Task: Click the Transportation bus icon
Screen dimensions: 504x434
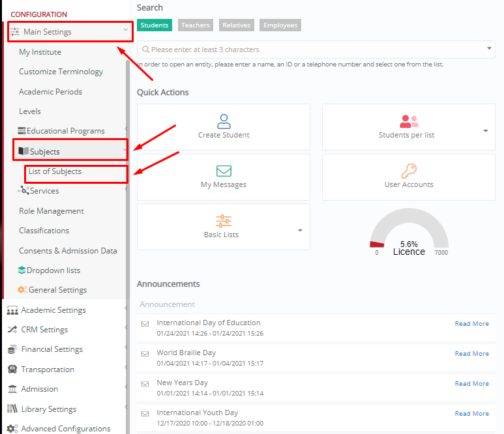Action: click(12, 369)
